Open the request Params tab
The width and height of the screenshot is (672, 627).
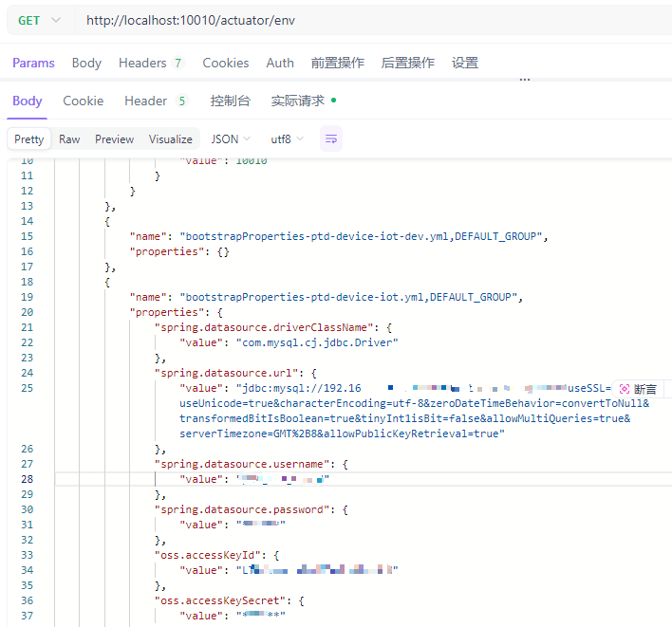click(x=33, y=63)
